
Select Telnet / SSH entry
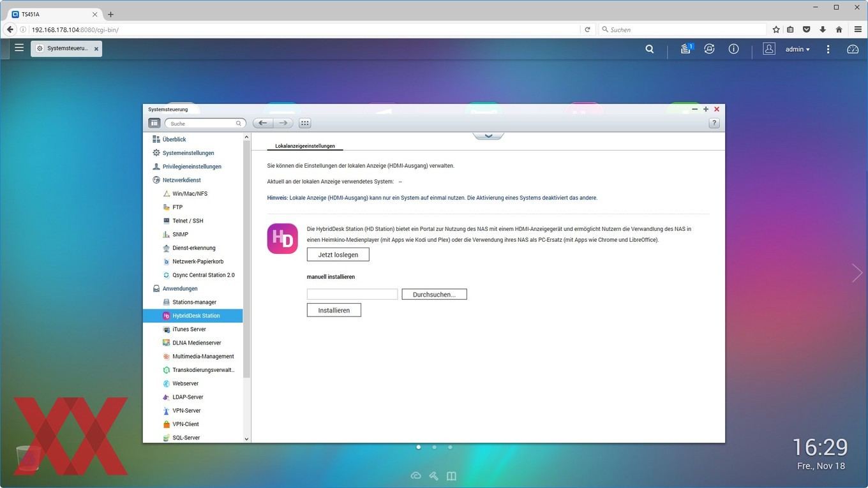pyautogui.click(x=188, y=221)
